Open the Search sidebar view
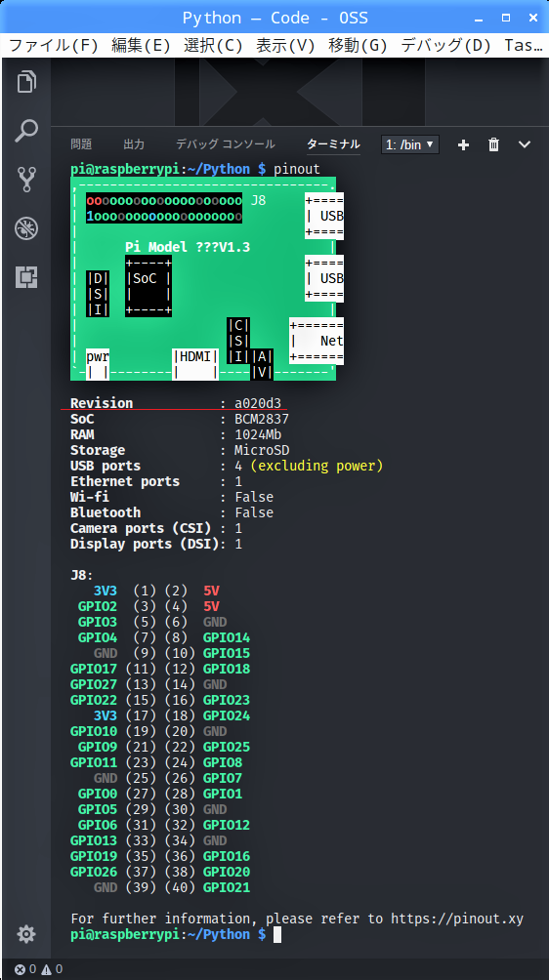This screenshot has width=549, height=980. click(26, 131)
